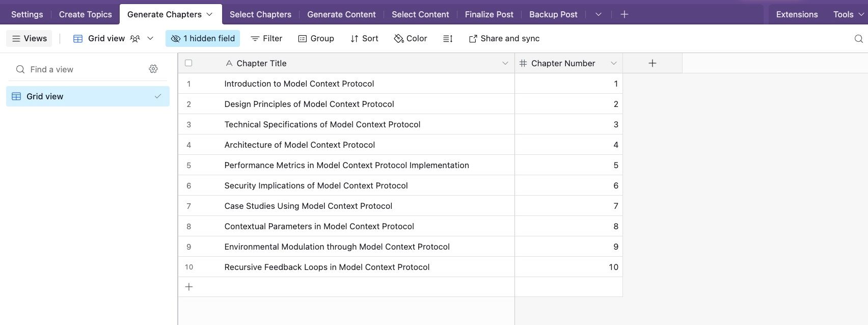
Task: Add a new table using the plus tab icon
Action: 624,14
